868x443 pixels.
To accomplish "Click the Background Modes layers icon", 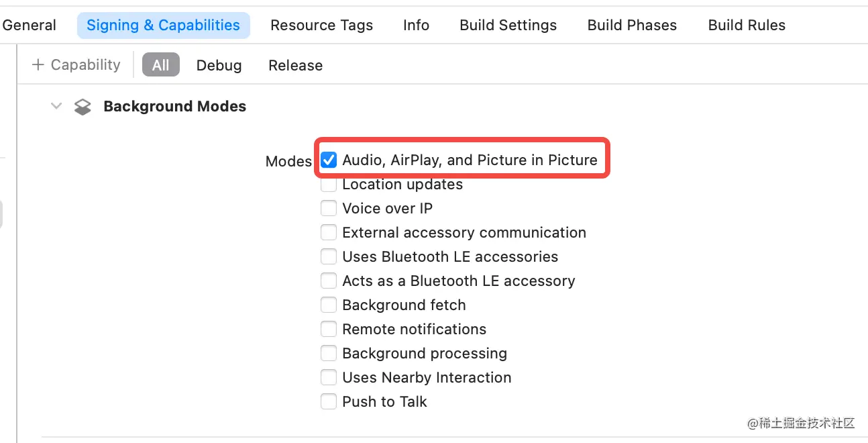I will [x=83, y=107].
